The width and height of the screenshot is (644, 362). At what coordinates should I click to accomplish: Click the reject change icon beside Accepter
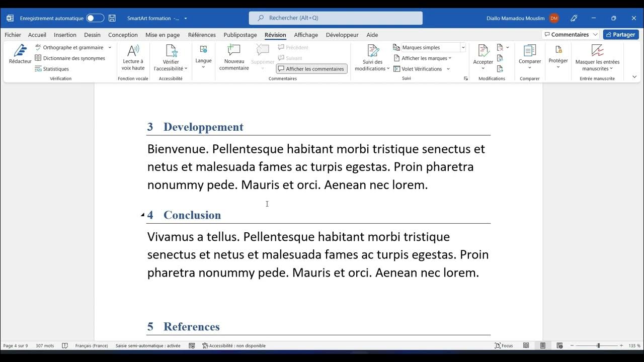pyautogui.click(x=500, y=47)
